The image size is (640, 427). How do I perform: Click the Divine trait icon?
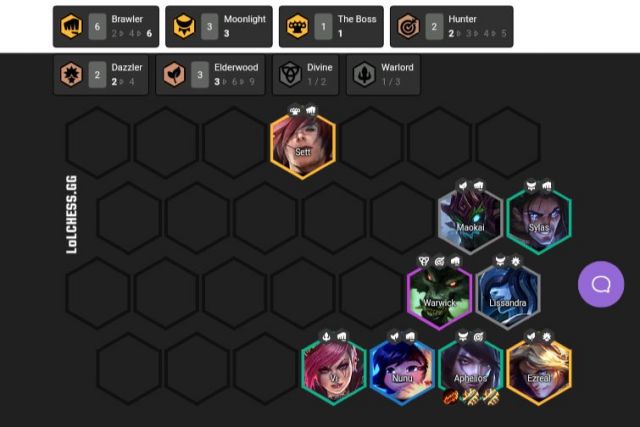[290, 75]
